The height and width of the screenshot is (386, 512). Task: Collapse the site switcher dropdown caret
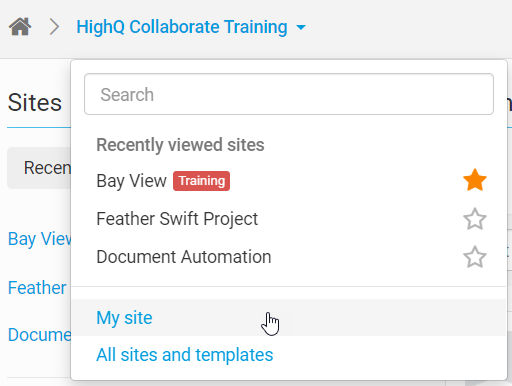(x=301, y=27)
